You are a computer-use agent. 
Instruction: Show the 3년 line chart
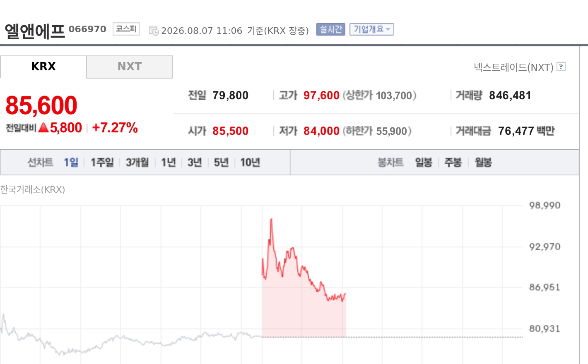tap(195, 162)
